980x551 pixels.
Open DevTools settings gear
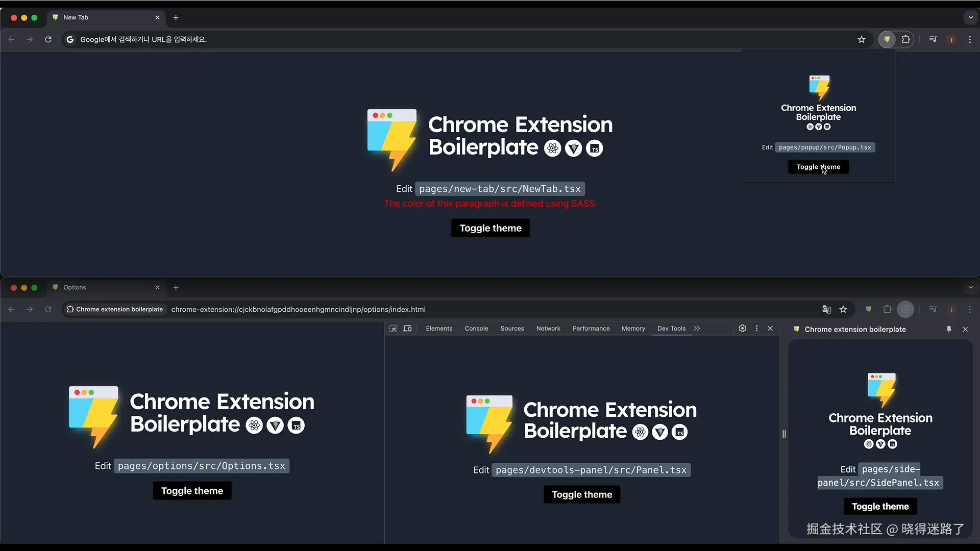coord(743,329)
